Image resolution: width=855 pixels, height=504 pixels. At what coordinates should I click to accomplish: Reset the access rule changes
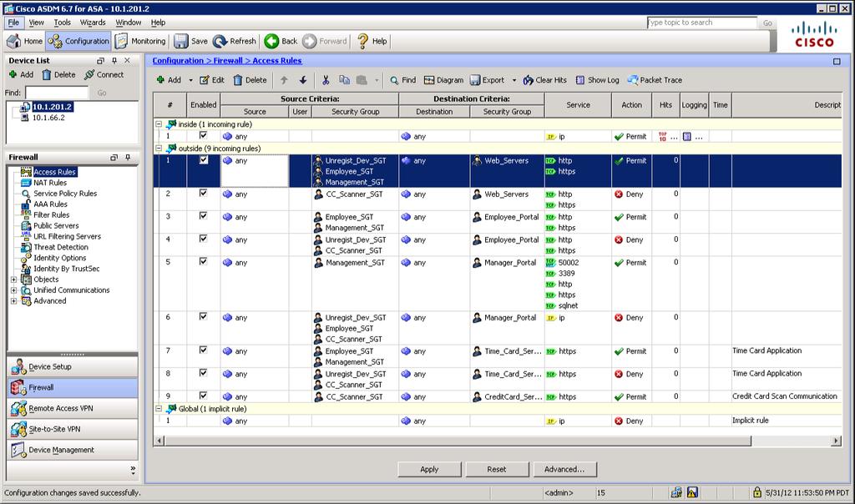click(497, 469)
